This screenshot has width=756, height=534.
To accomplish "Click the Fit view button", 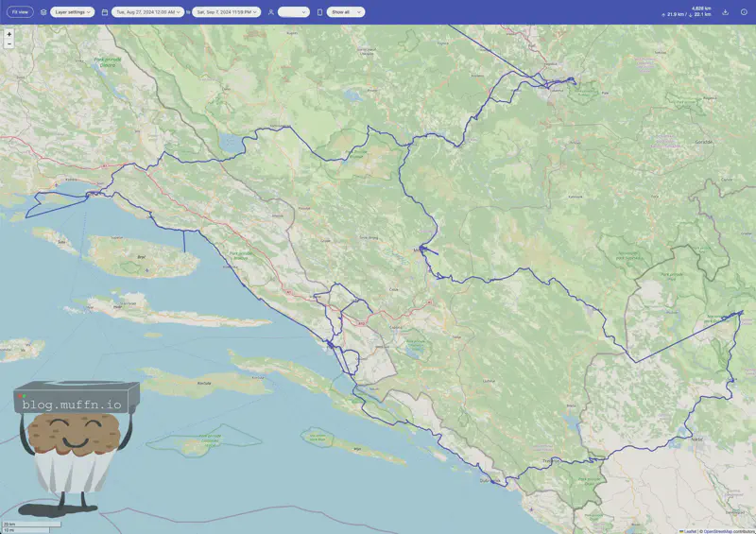I will tap(20, 12).
